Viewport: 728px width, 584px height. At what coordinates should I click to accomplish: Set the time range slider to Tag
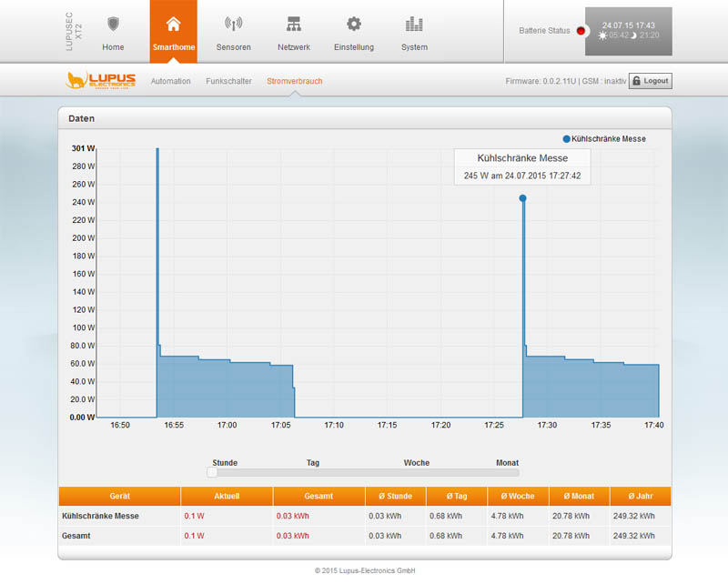(x=313, y=472)
